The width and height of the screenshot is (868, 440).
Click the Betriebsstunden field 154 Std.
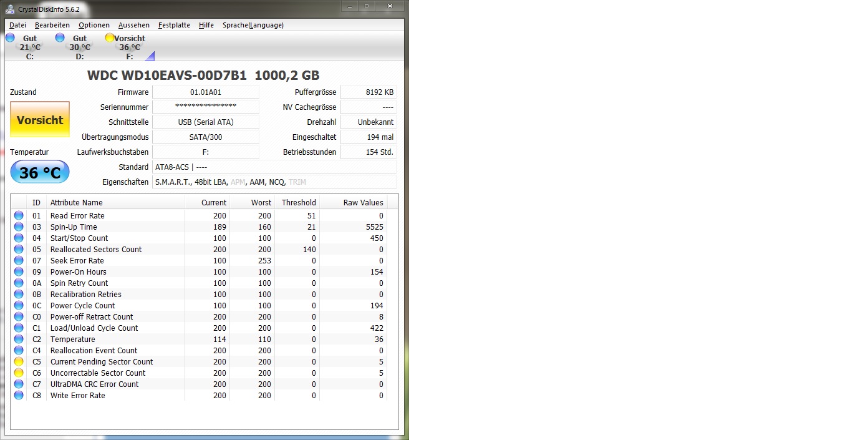pos(368,152)
